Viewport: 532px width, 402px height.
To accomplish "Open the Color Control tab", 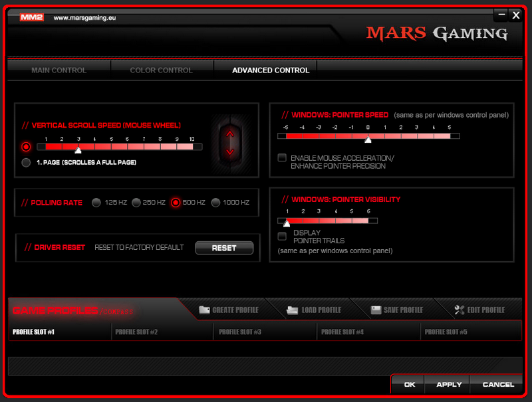I will click(162, 70).
